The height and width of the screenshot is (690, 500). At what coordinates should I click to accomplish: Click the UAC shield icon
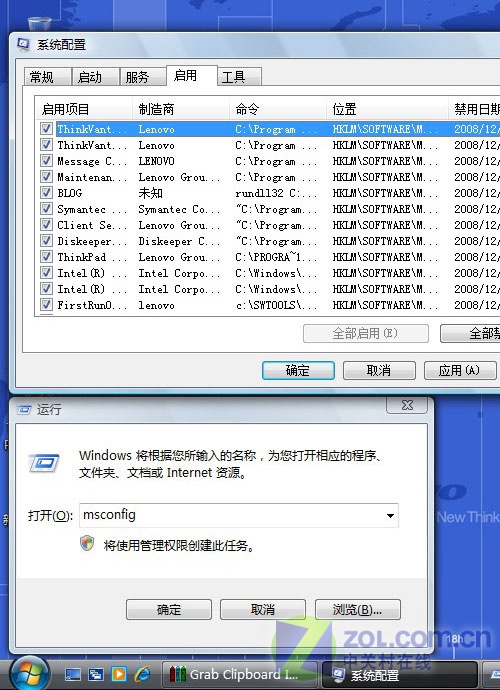[87, 543]
